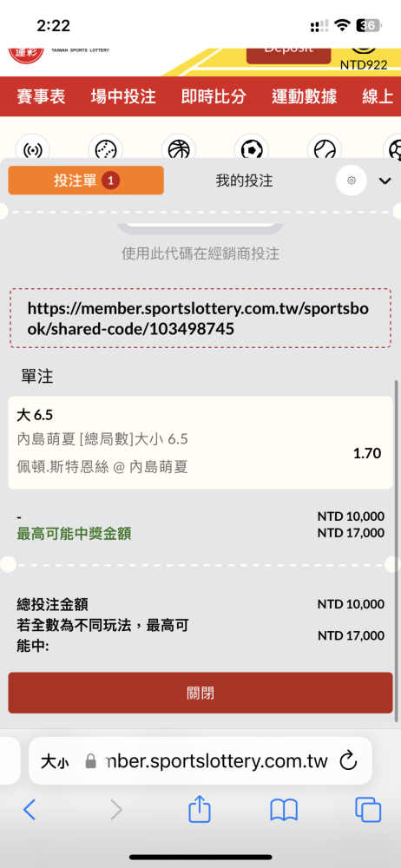Tap the Deposit button
This screenshot has width=401, height=868.
[x=288, y=52]
